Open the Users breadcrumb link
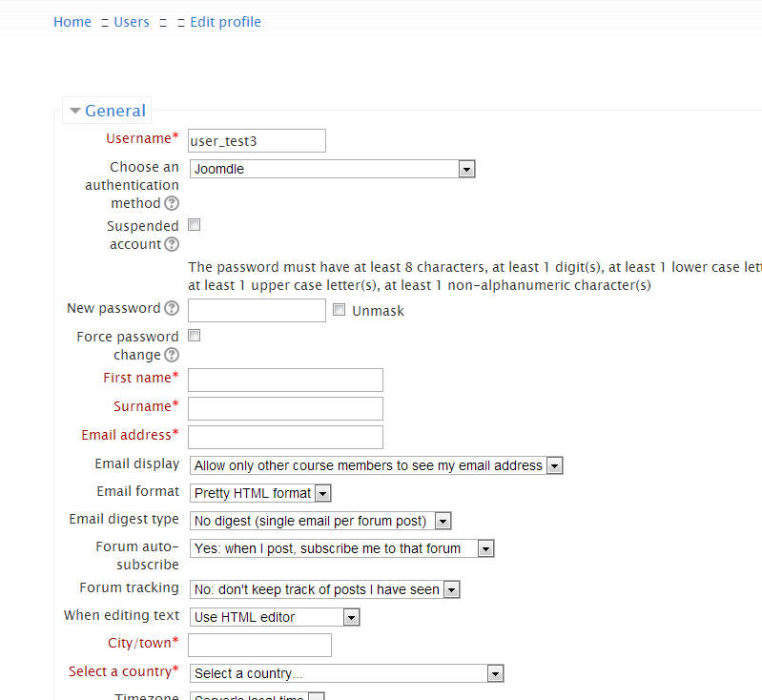The image size is (762, 700). coord(132,22)
